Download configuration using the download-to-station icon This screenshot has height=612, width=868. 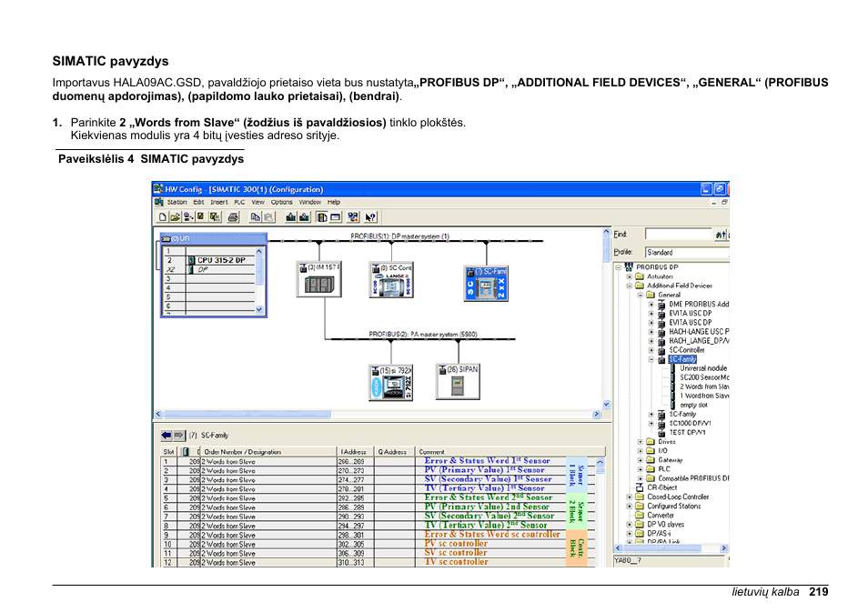coord(289,216)
